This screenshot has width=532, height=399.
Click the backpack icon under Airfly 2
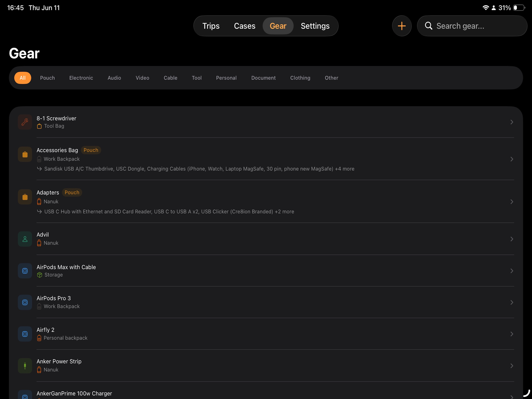39,338
